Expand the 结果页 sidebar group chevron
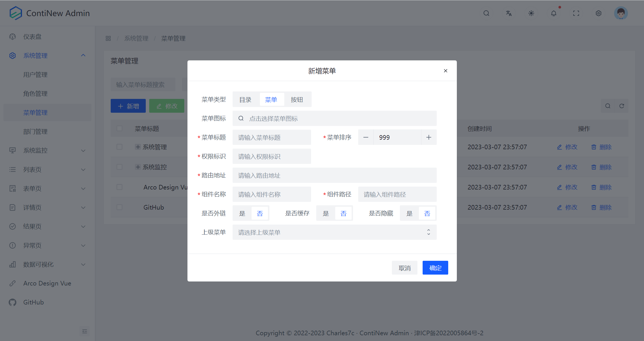 pos(83,226)
